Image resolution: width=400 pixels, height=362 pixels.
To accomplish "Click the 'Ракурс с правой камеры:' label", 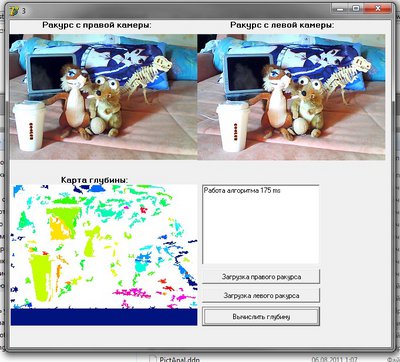I will point(97,25).
